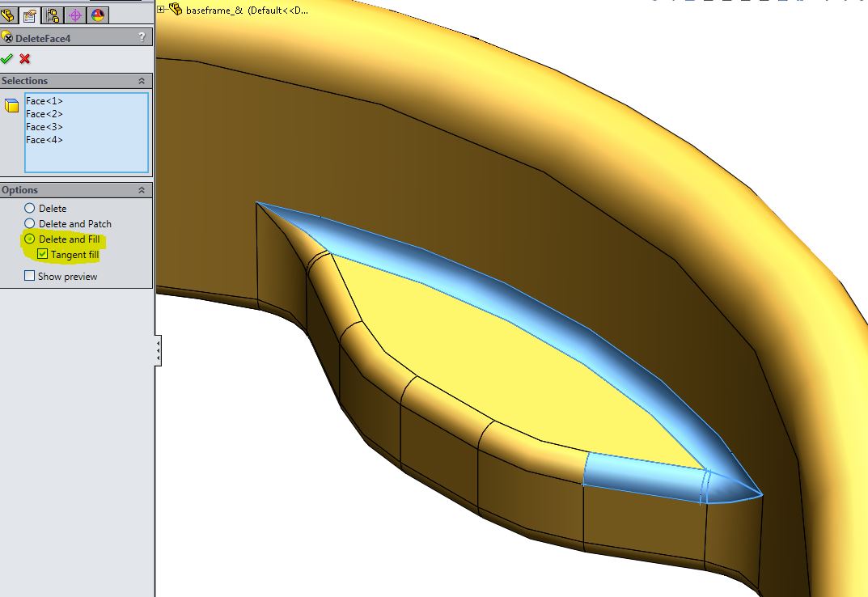Open help for DeleteFace4
Image resolution: width=868 pixels, height=597 pixels.
coord(142,37)
